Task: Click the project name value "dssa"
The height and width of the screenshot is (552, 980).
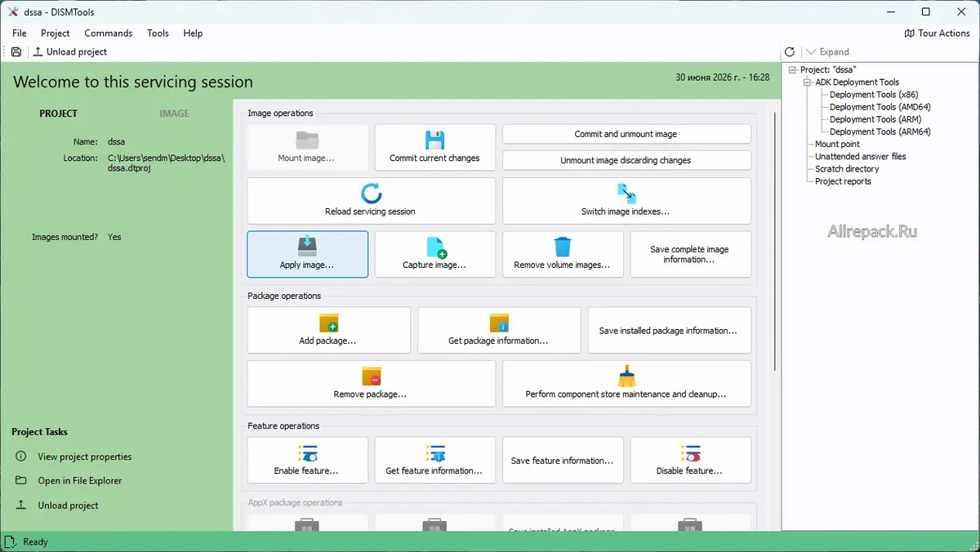Action: (x=116, y=141)
